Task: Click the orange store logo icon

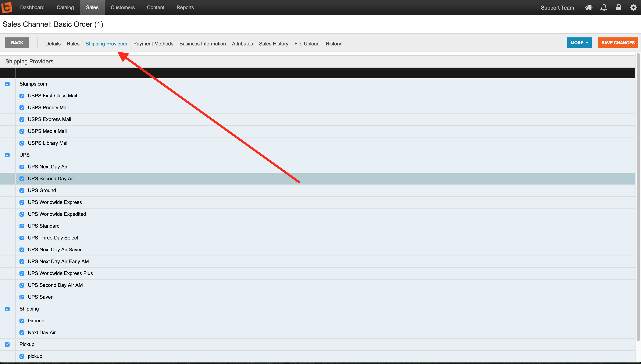Action: (x=7, y=7)
